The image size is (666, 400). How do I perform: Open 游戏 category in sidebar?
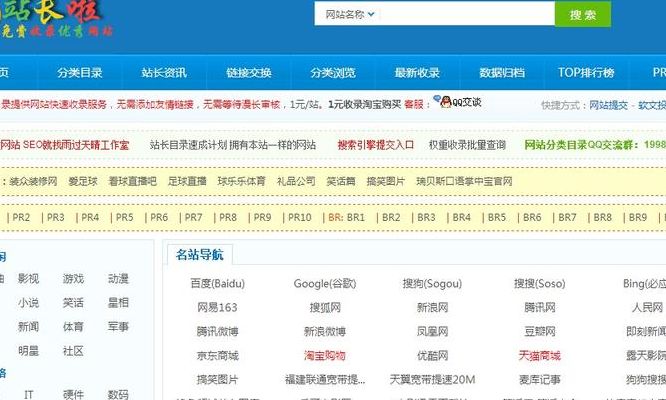tap(73, 279)
